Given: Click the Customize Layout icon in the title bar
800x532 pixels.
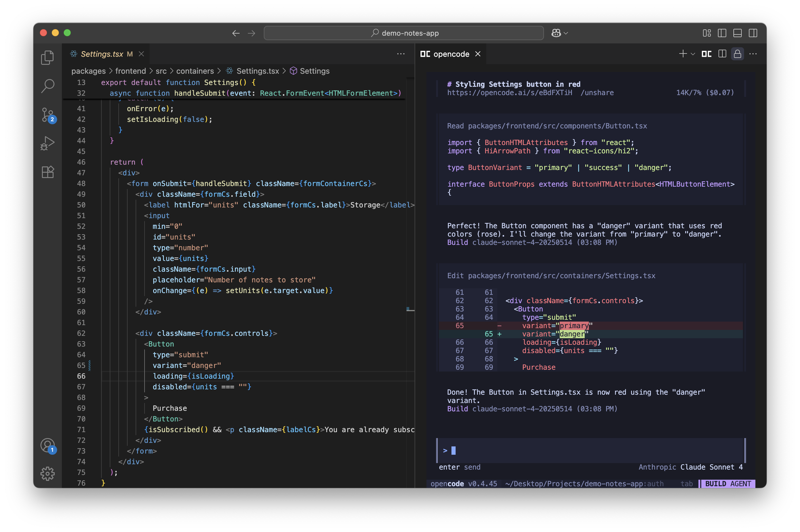Looking at the screenshot, I should [x=707, y=33].
